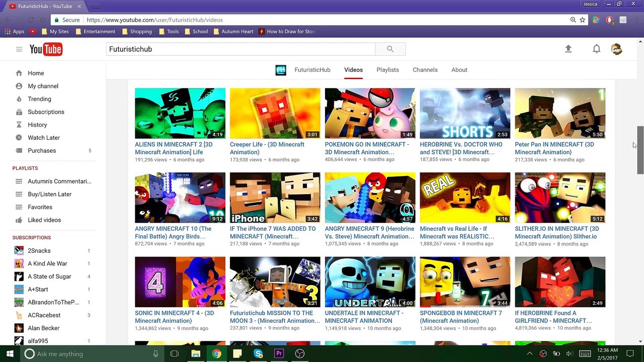The height and width of the screenshot is (362, 644).
Task: Go to Home in the sidebar
Action: (36, 73)
